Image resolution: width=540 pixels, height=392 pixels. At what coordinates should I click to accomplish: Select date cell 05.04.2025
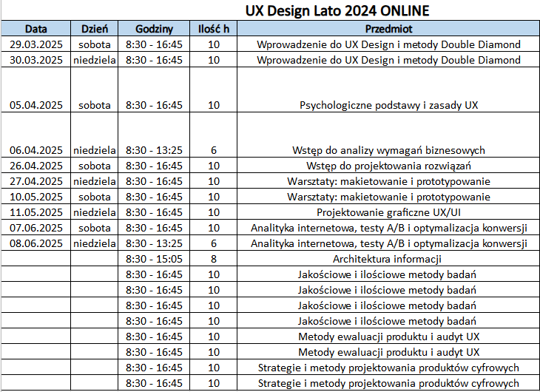[x=36, y=89]
